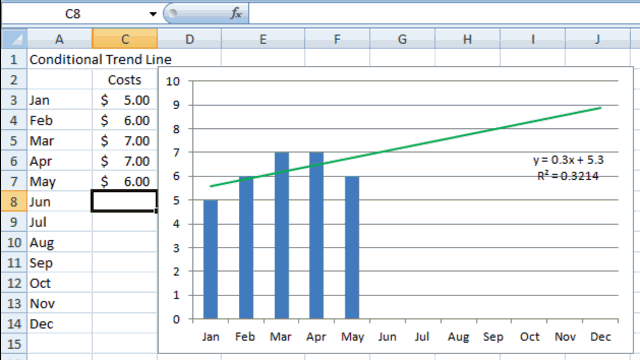
Task: Select column H header
Action: pos(468,39)
